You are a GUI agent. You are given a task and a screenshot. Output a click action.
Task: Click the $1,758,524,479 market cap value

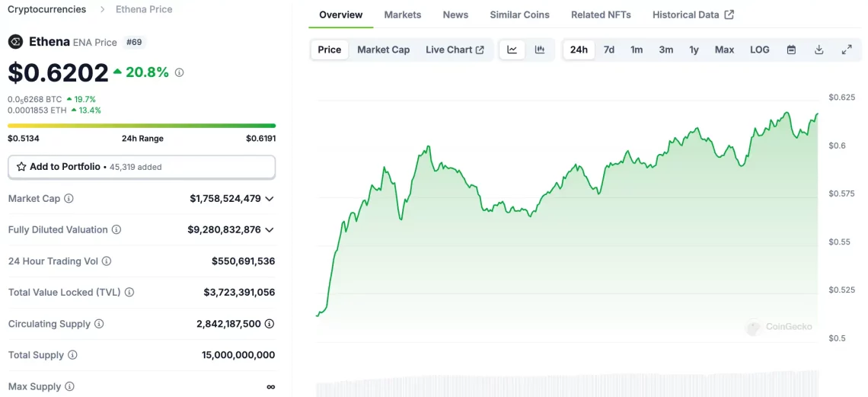click(x=225, y=198)
